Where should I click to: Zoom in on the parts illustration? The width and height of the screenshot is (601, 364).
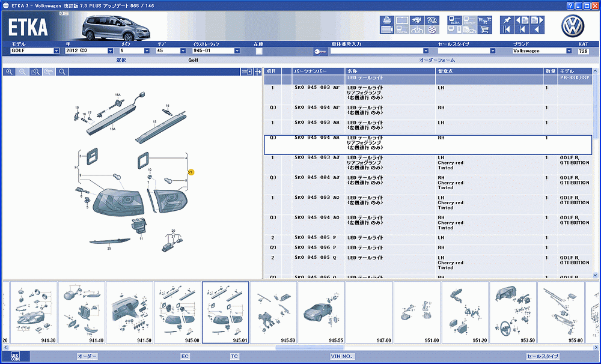point(9,71)
